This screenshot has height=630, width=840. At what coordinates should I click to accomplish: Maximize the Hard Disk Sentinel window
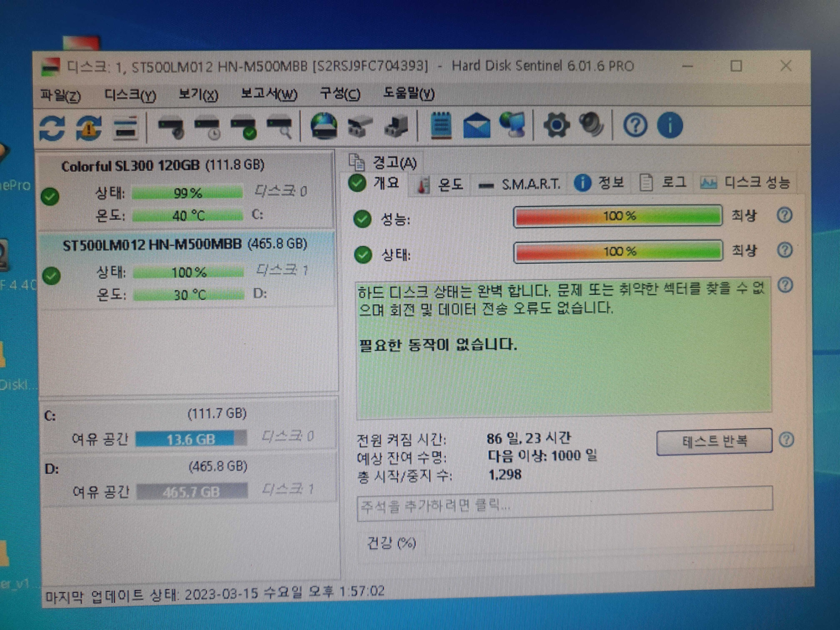coord(736,66)
